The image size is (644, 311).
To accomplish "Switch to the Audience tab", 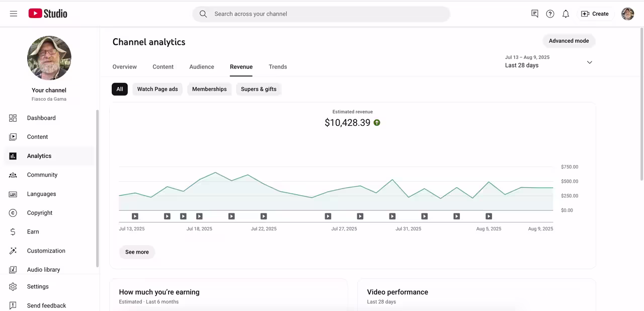I will click(202, 66).
